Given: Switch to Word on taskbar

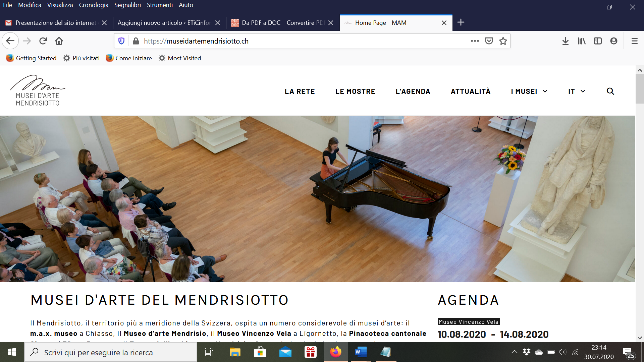Looking at the screenshot, I should (361, 352).
